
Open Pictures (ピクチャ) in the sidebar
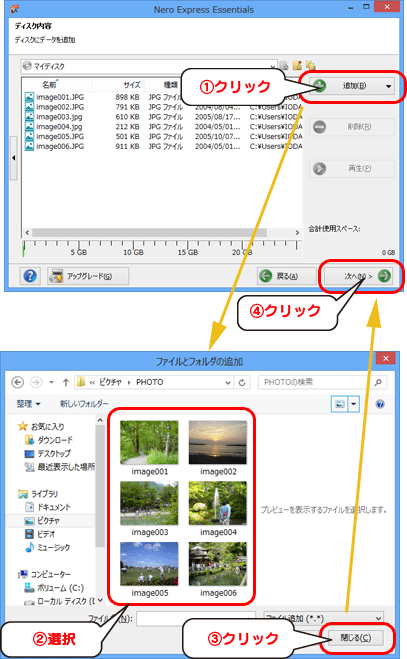(42, 521)
